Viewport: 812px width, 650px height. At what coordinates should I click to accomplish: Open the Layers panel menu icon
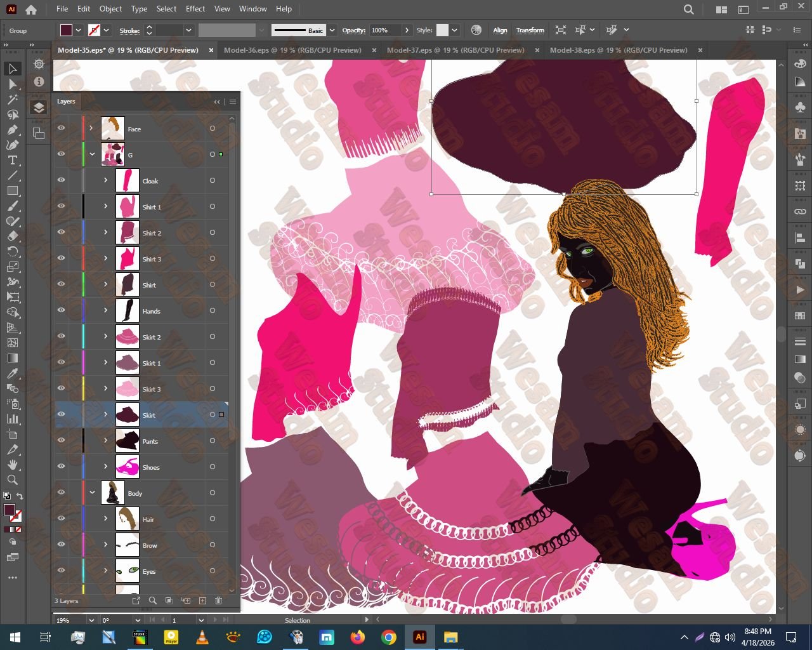233,102
